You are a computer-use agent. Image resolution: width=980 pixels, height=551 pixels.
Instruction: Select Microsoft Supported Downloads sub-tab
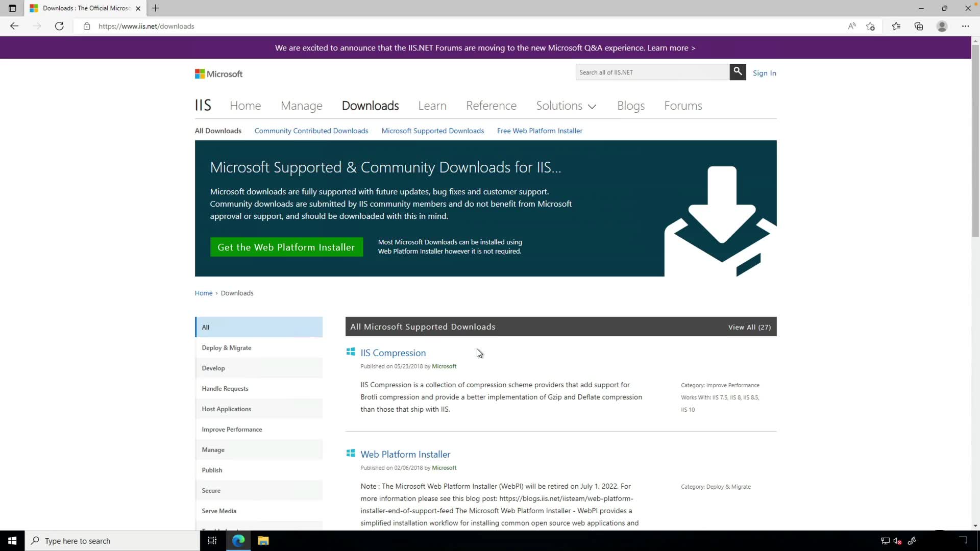[432, 131]
